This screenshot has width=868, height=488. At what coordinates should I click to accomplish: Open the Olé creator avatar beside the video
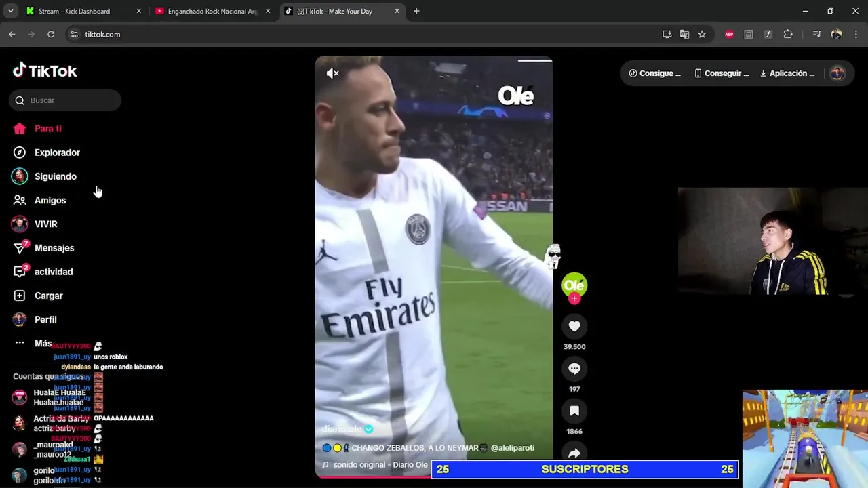coord(574,285)
